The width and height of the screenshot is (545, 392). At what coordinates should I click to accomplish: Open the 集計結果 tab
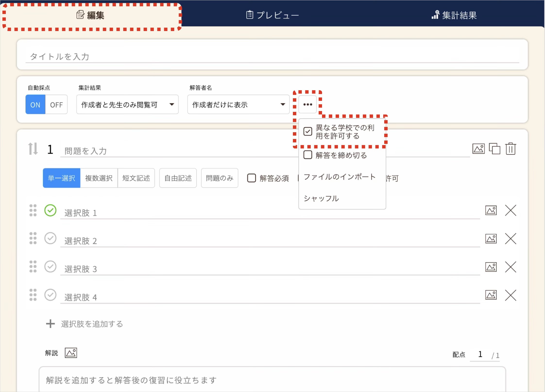(x=454, y=15)
